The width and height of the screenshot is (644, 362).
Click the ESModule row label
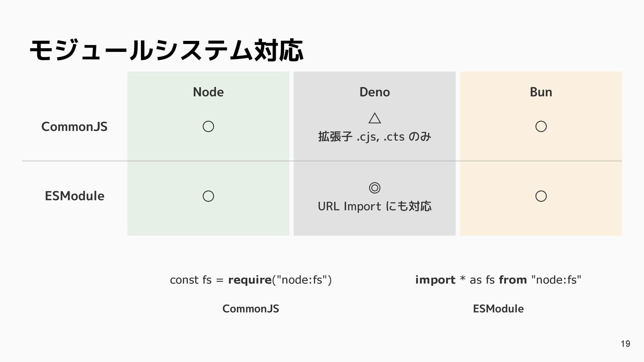click(74, 196)
